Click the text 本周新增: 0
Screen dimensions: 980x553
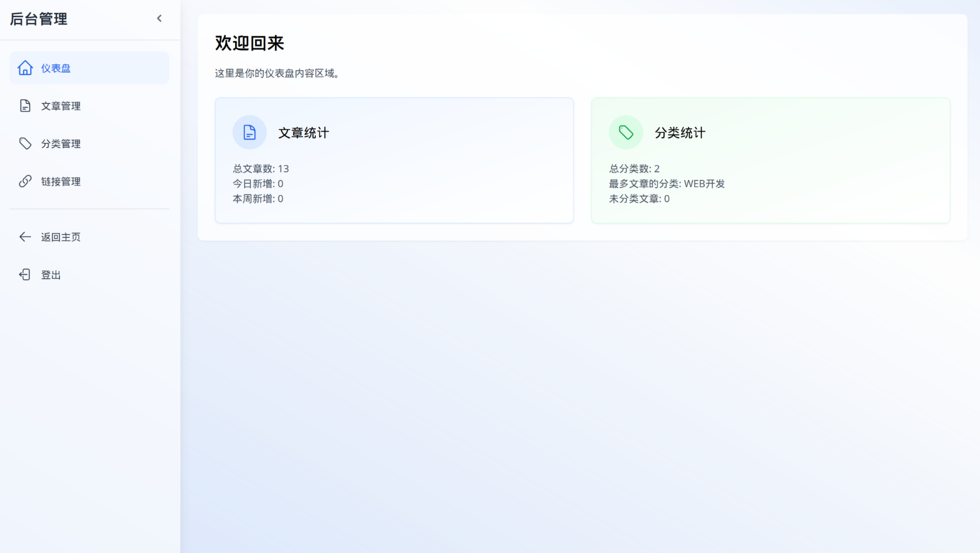[x=258, y=199]
